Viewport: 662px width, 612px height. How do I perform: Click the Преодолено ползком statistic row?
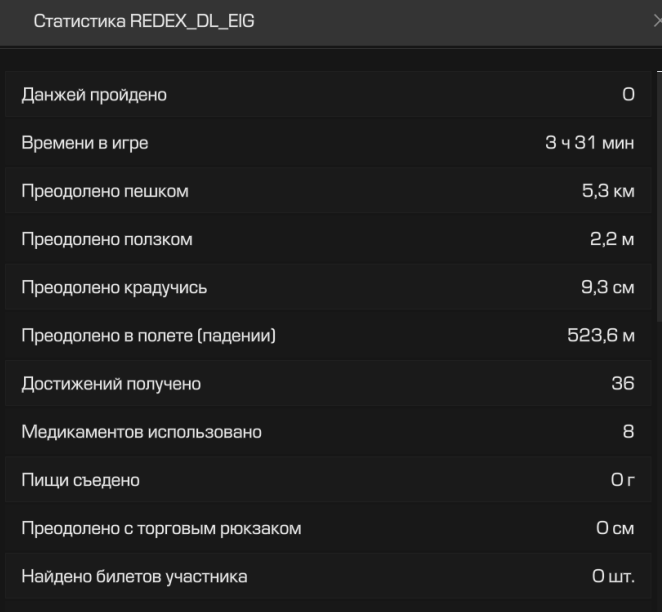(328, 239)
